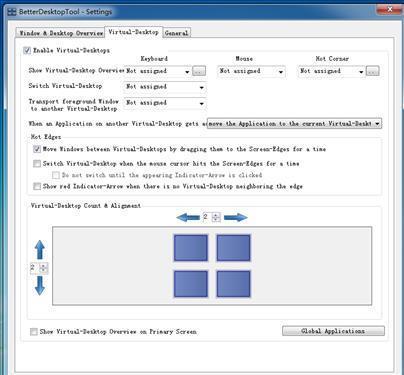Toggle Do not switch until Indicator-Arrow clicked
This screenshot has height=375, width=404.
pos(56,175)
